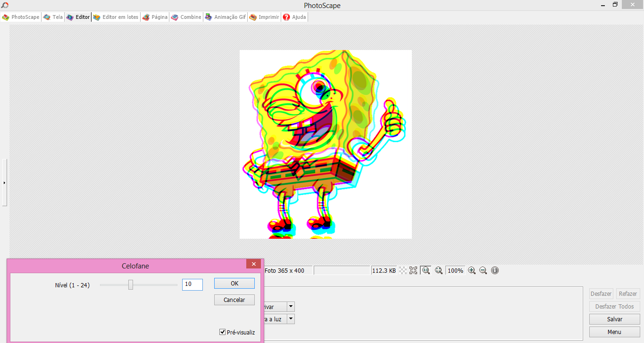This screenshot has width=644, height=343.
Task: Click the transparency checkerboard background icon
Action: coord(403,270)
